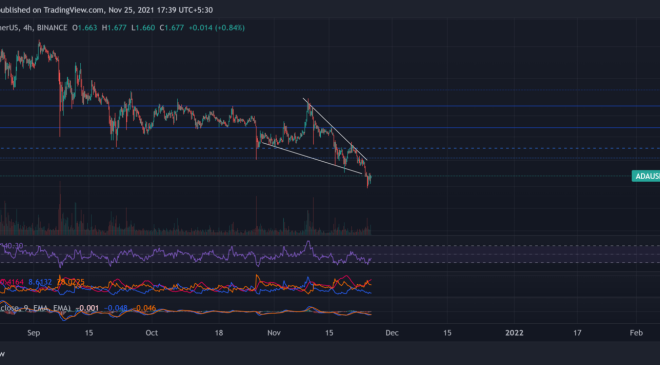Click the low value L1.660

(143, 28)
